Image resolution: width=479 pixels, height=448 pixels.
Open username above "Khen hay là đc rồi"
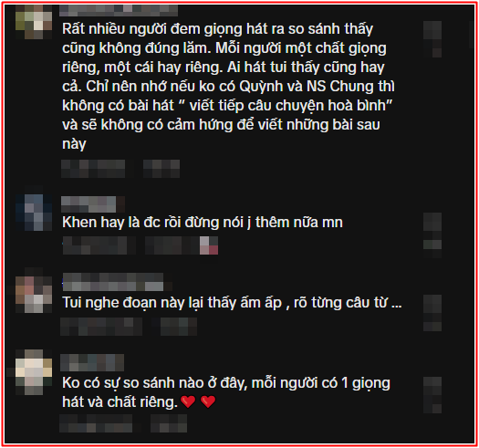pos(93,204)
